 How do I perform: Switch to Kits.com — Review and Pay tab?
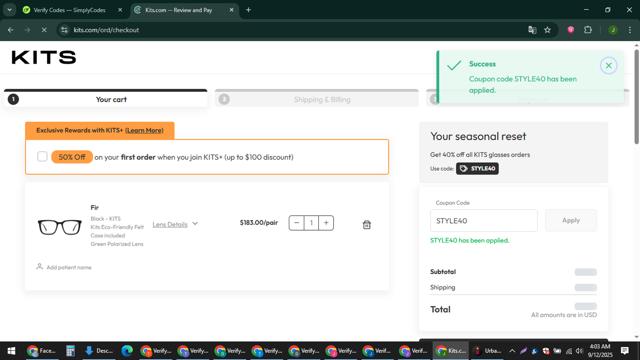tap(178, 10)
